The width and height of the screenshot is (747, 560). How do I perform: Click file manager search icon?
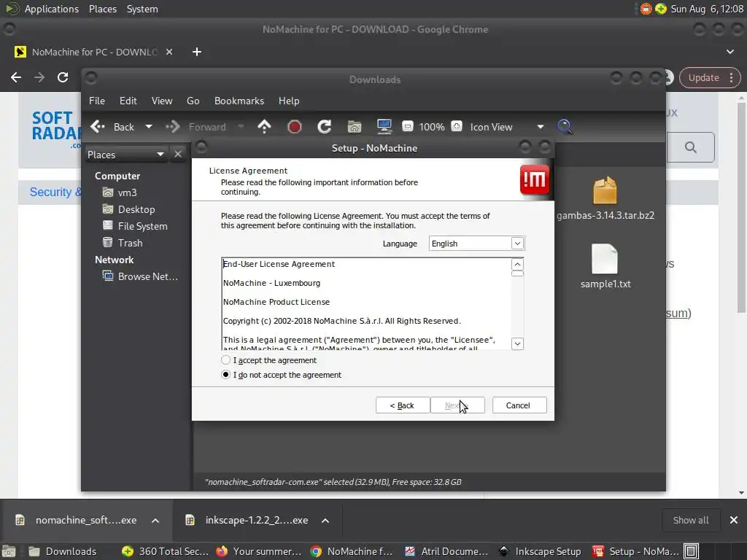[565, 127]
